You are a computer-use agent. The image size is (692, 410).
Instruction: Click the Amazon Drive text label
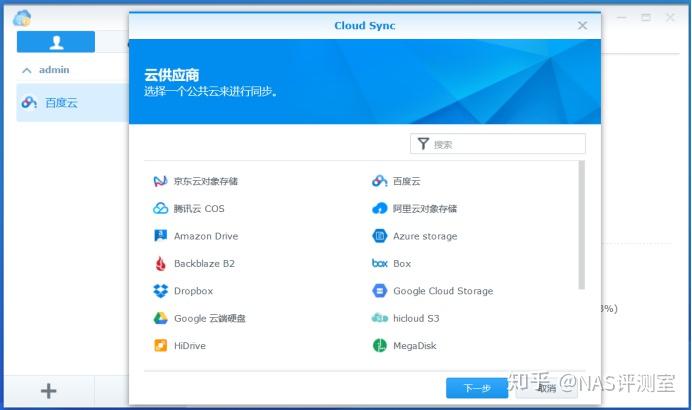[x=206, y=236]
